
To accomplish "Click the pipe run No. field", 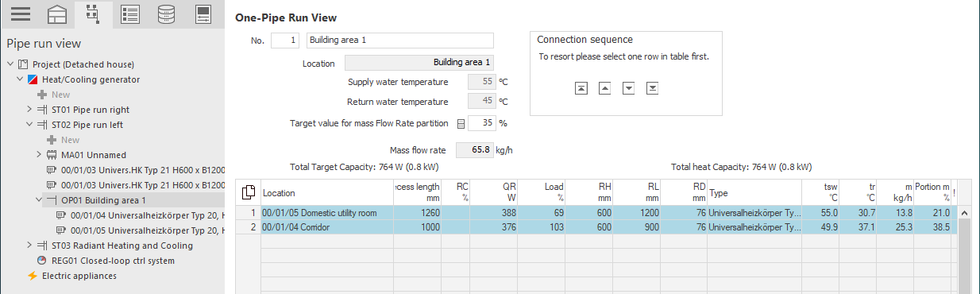I will pyautogui.click(x=286, y=41).
